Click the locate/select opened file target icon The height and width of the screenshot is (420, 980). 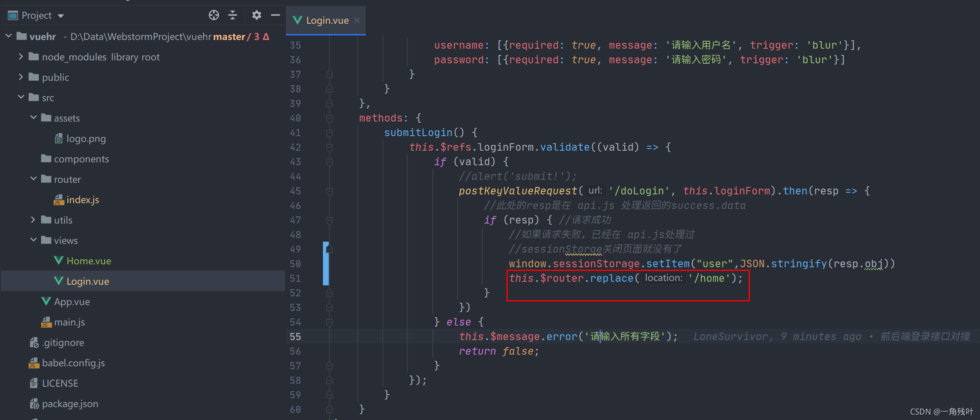tap(214, 15)
